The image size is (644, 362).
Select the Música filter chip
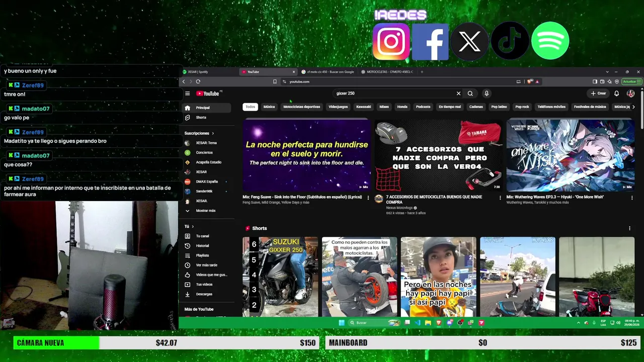pyautogui.click(x=269, y=107)
